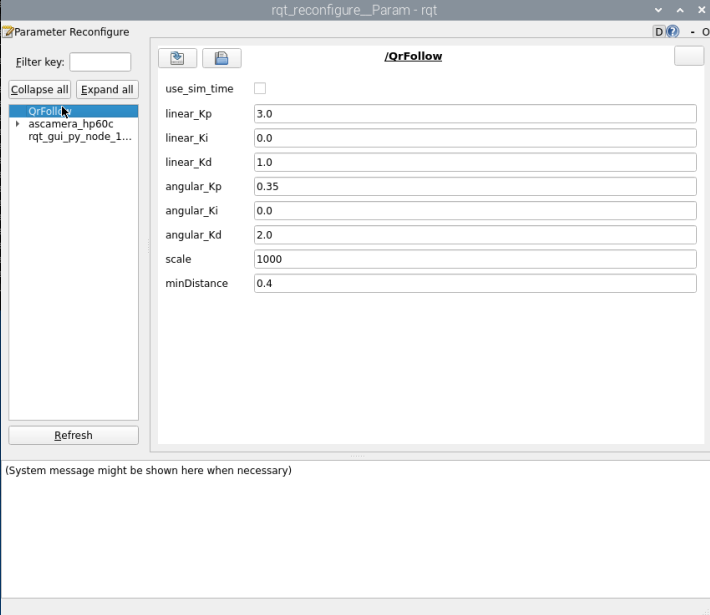This screenshot has width=710, height=615.
Task: Click the scale value field
Action: coord(475,259)
